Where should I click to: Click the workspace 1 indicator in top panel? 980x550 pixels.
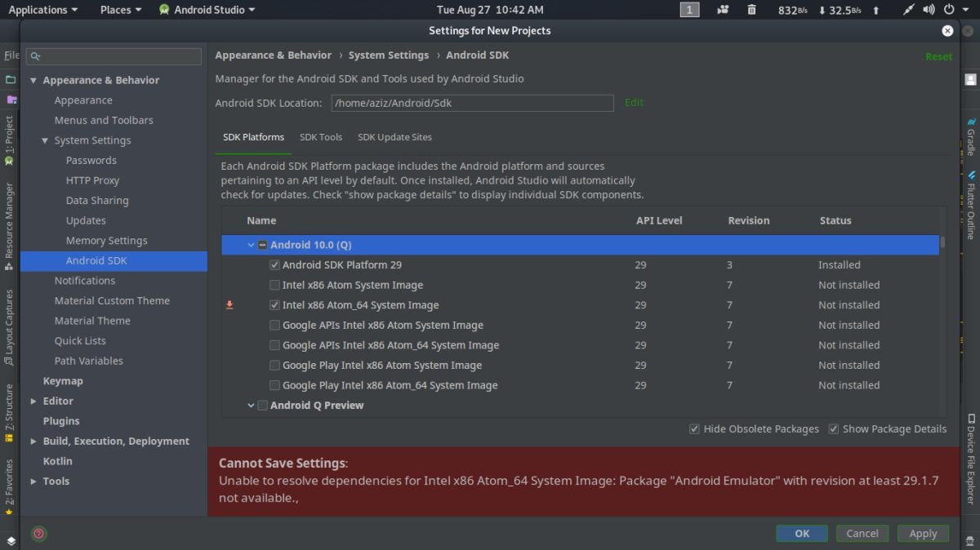689,10
